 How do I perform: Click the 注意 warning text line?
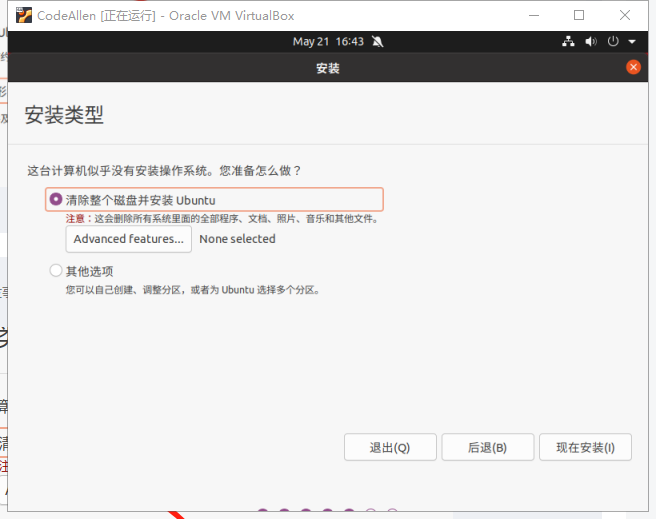point(222,218)
